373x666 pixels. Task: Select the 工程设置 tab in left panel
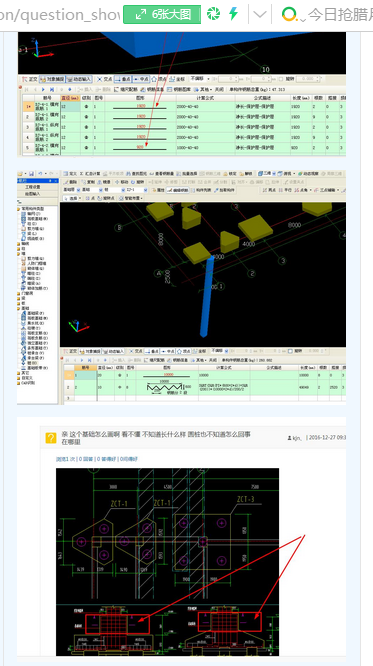[33, 187]
